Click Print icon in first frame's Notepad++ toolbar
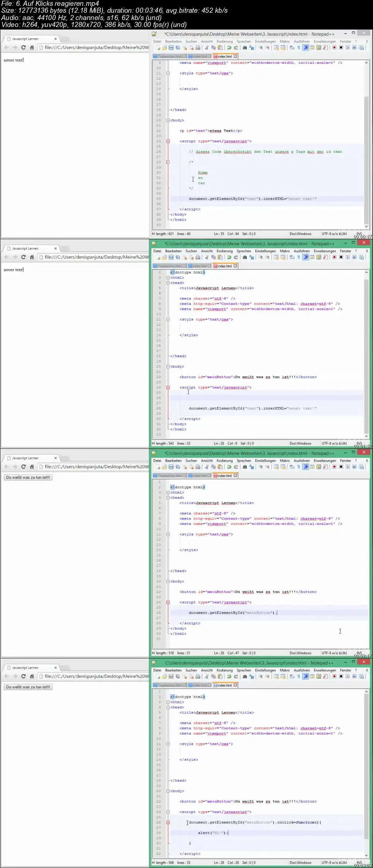 pos(198,48)
